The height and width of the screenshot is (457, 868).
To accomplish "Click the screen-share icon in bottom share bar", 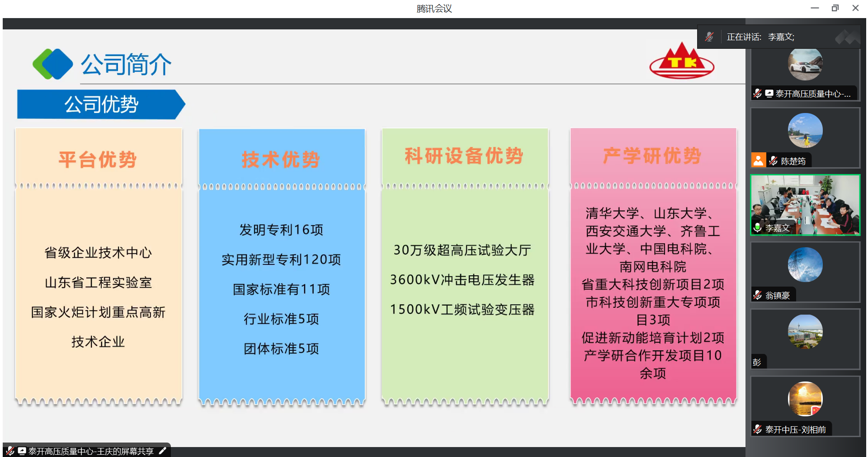I will (22, 451).
